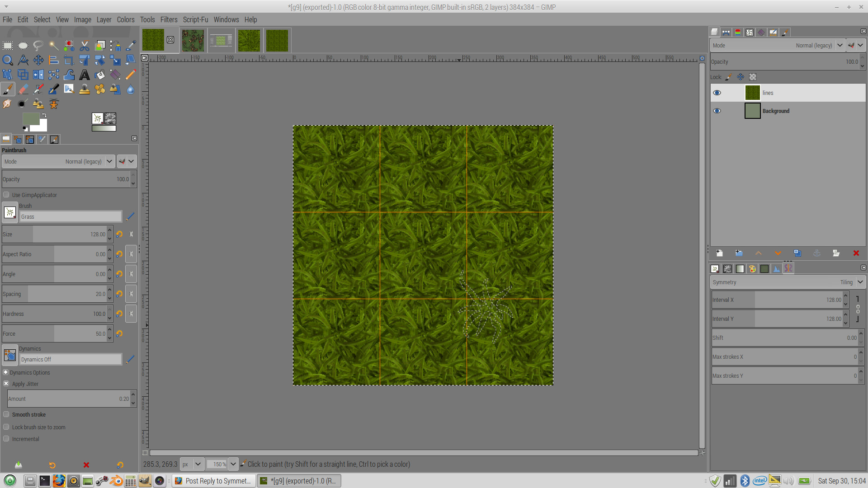Select the Fuzzy Select magic wand tool
Image resolution: width=868 pixels, height=488 pixels.
pyautogui.click(x=54, y=45)
